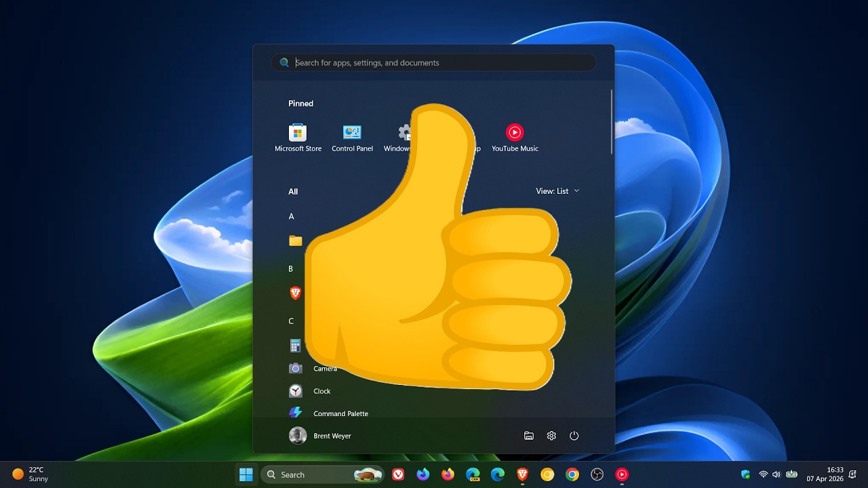
Task: Open weather widget showing 22°C Sunny
Action: tap(31, 474)
